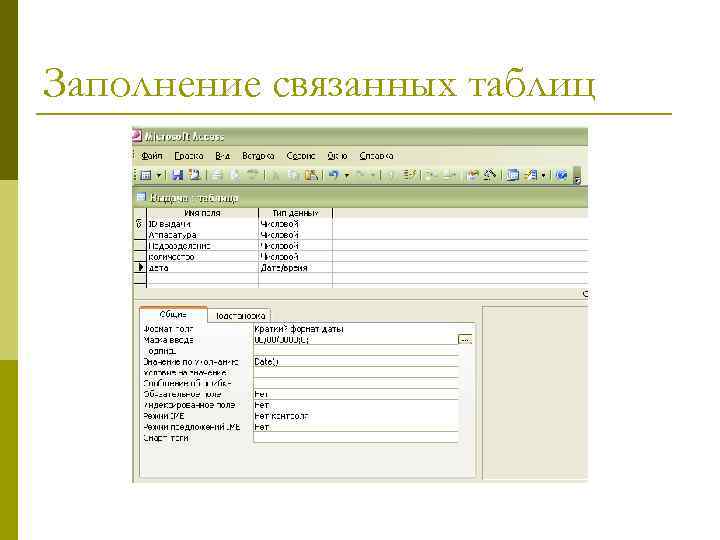Select the ID выдачи field name cell

[202, 224]
